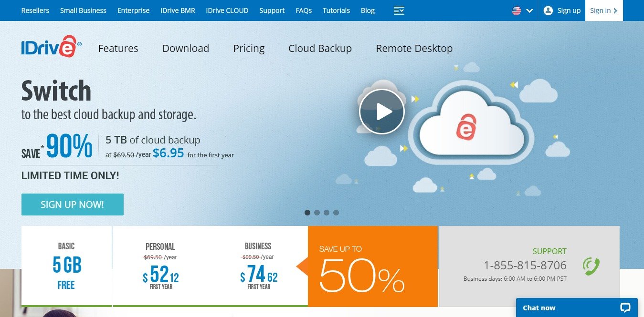Viewport: 644px width, 317px height.
Task: Select the third carousel dot
Action: 327,213
